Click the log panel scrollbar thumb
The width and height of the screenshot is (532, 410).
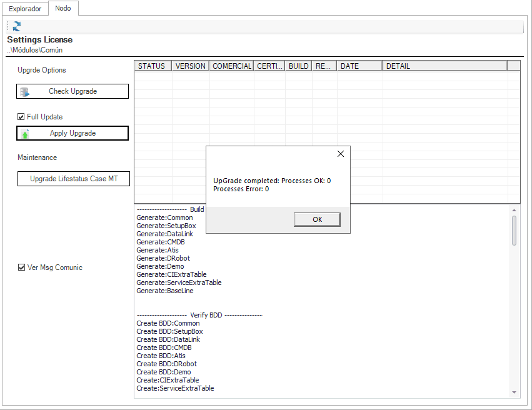(514, 231)
